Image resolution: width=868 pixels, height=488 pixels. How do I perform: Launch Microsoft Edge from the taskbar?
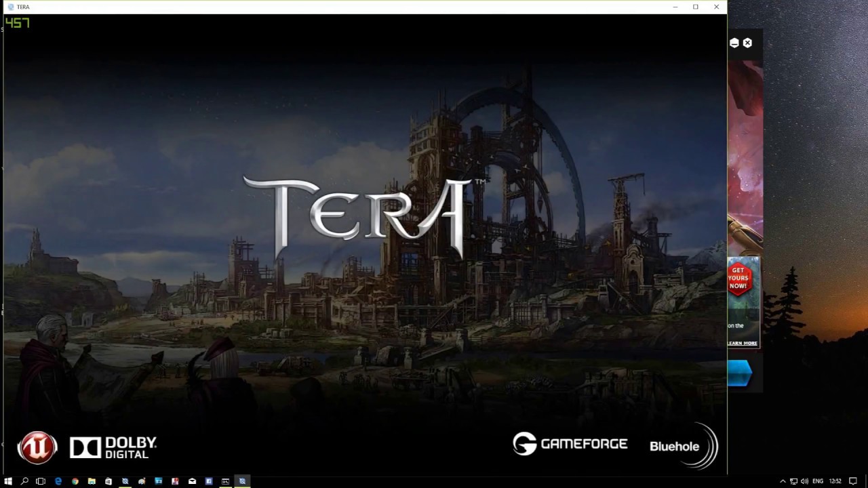point(58,481)
